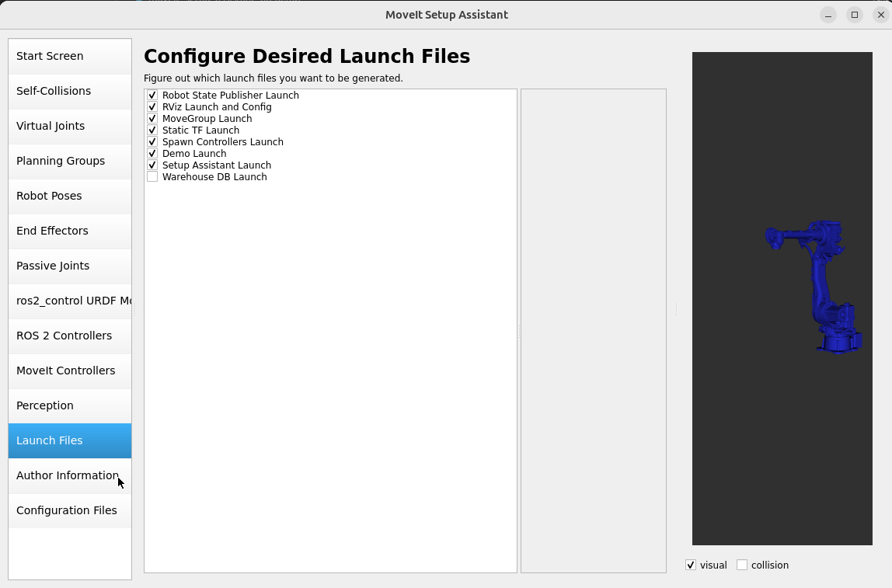
Task: Enable the collision display checkbox
Action: point(742,565)
